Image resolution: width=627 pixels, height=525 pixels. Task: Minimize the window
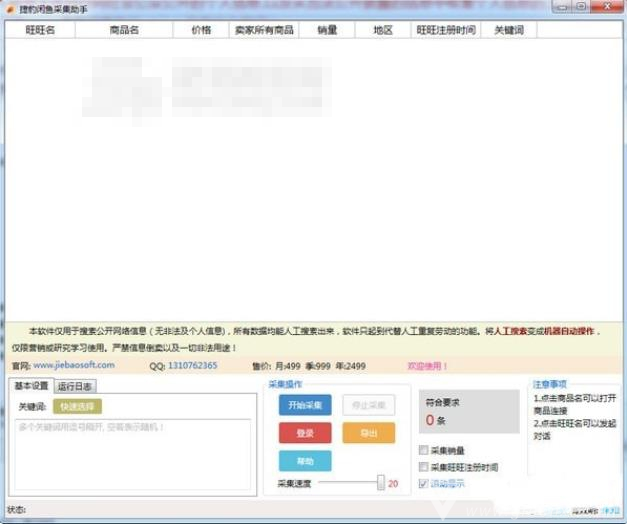562,7
